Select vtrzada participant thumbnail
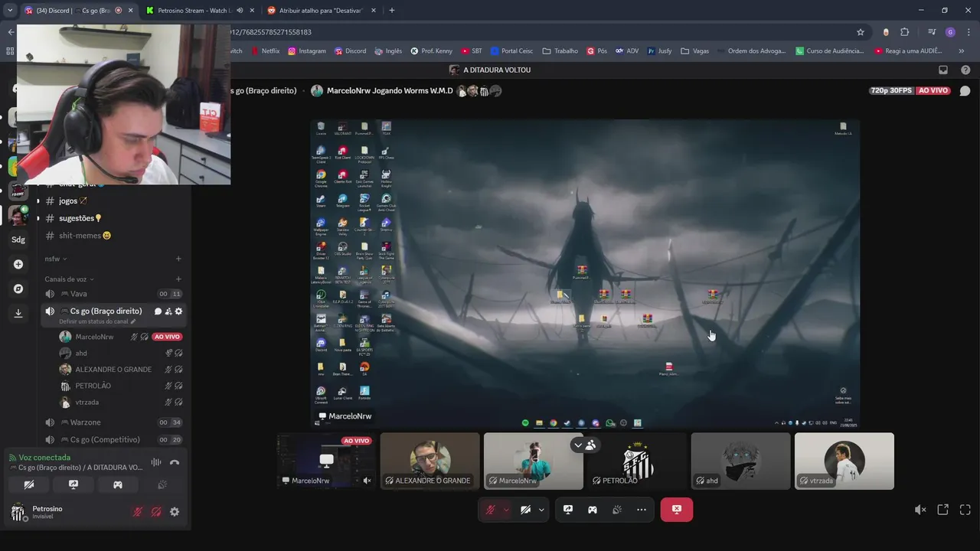 tap(844, 461)
